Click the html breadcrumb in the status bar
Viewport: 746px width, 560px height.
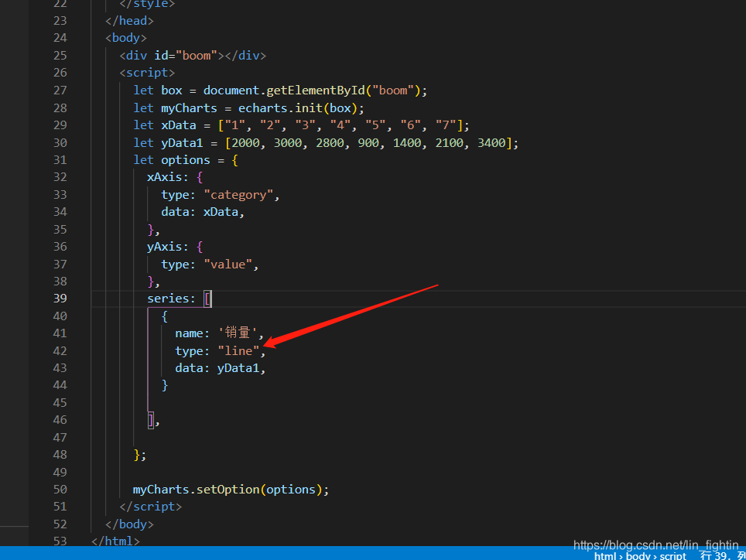tap(605, 555)
